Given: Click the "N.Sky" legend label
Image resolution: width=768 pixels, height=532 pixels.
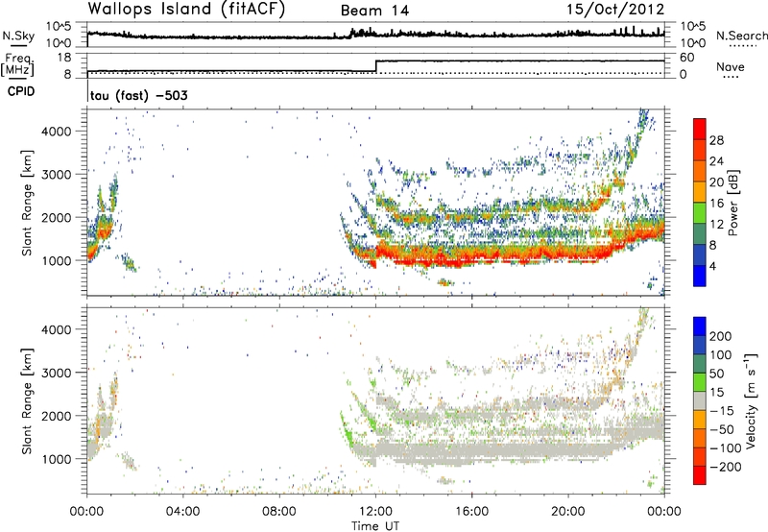Looking at the screenshot, I should (x=18, y=36).
